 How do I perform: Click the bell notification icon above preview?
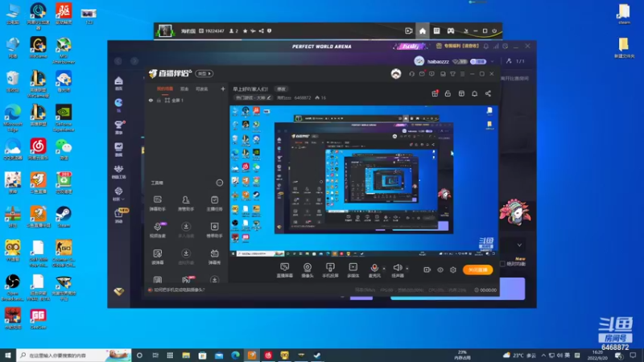pos(474,93)
